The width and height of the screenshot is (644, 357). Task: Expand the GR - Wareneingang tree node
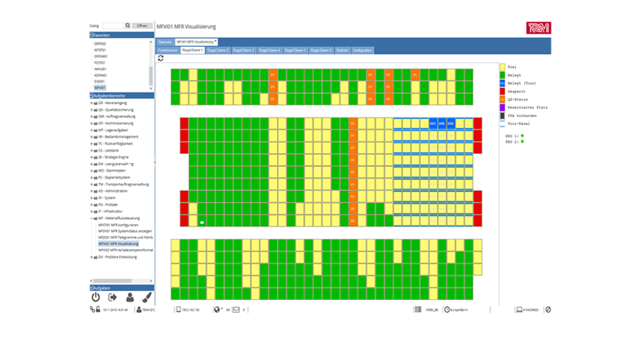click(x=91, y=103)
